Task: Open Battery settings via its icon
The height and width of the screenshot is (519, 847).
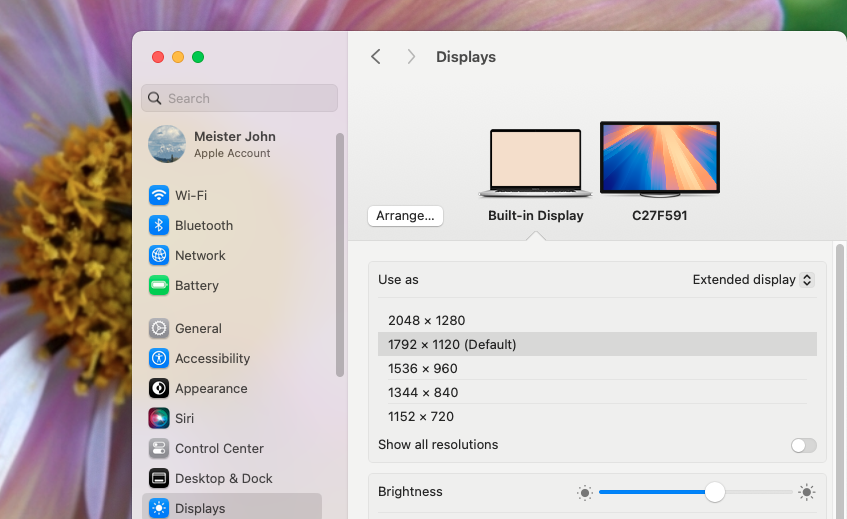Action: coord(159,285)
